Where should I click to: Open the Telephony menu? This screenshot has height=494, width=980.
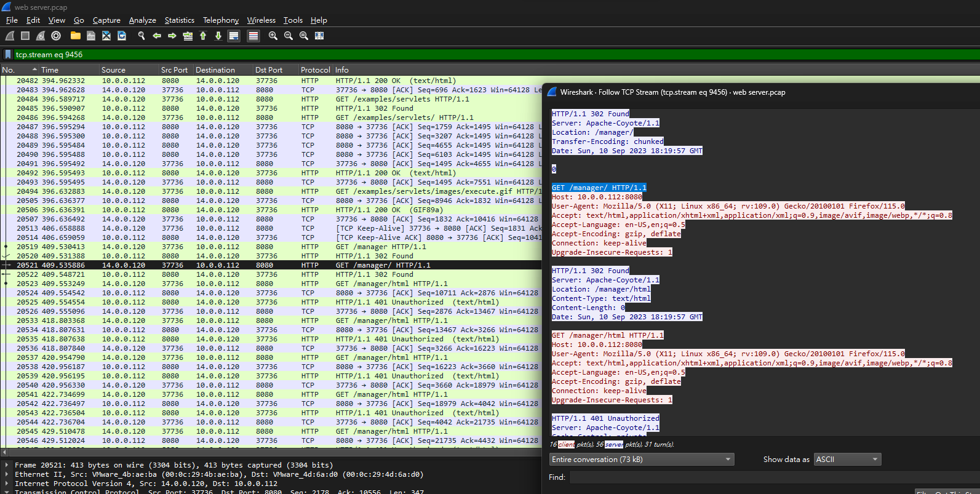tap(221, 20)
